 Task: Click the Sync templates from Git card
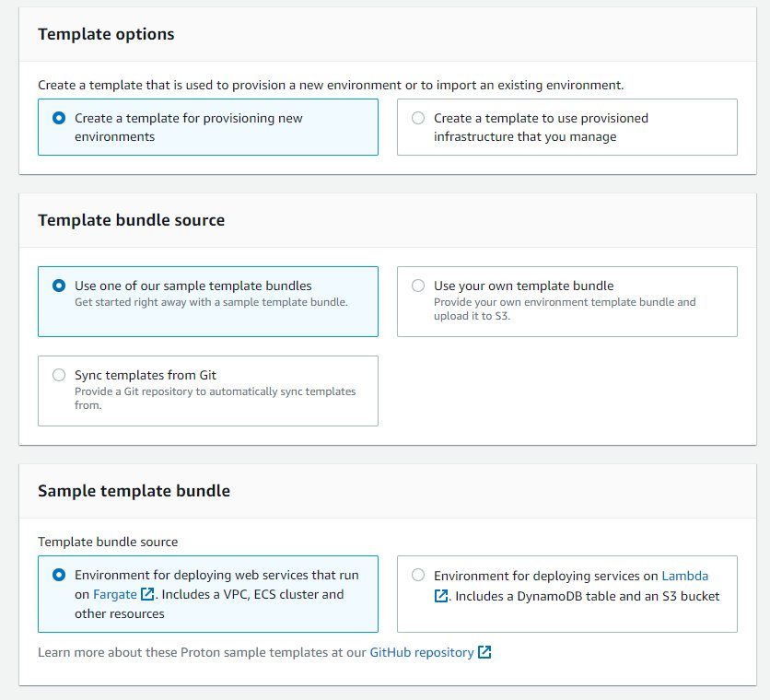[207, 391]
